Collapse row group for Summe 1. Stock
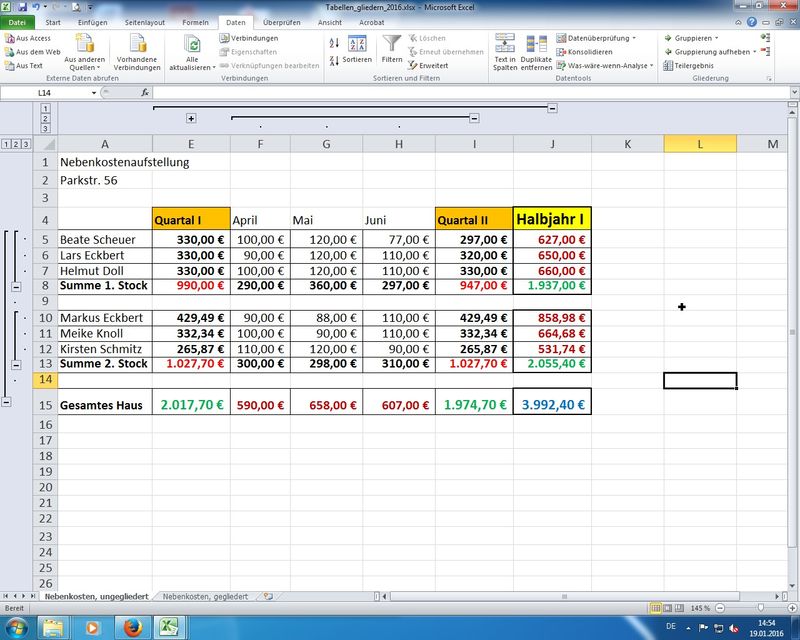800x640 pixels. tap(15, 286)
